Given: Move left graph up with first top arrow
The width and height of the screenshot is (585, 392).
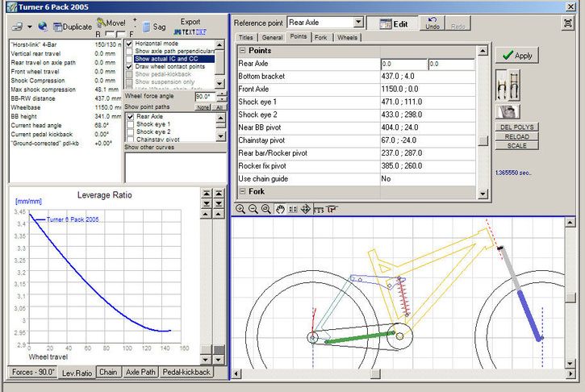Looking at the screenshot, I should (x=206, y=194).
